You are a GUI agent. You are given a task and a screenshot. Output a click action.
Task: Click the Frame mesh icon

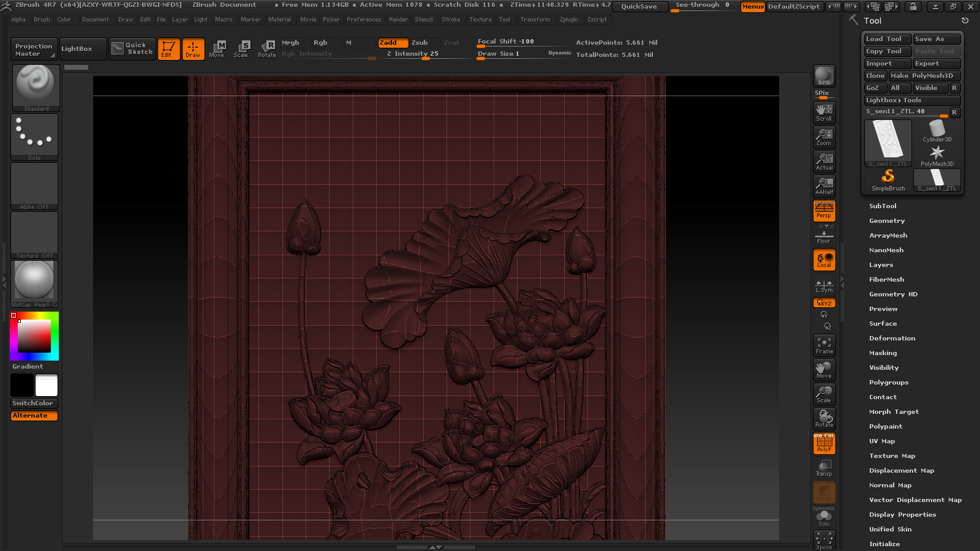click(824, 345)
